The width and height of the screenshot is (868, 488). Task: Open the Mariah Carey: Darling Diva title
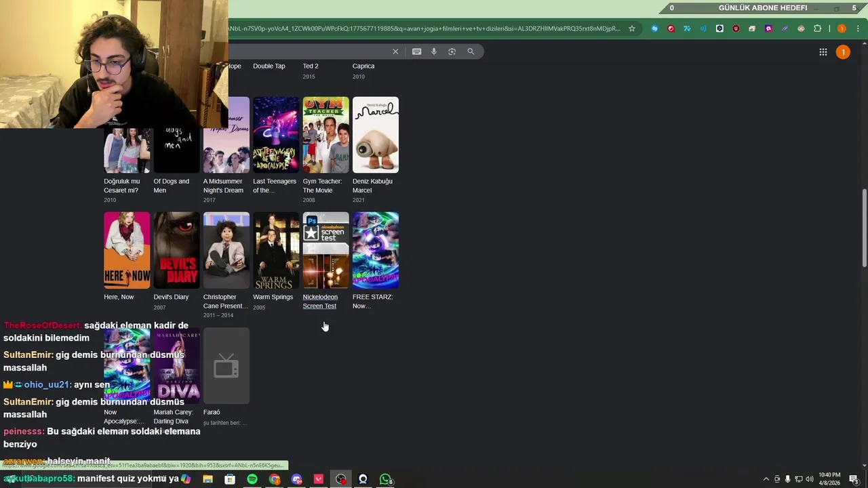click(x=173, y=417)
